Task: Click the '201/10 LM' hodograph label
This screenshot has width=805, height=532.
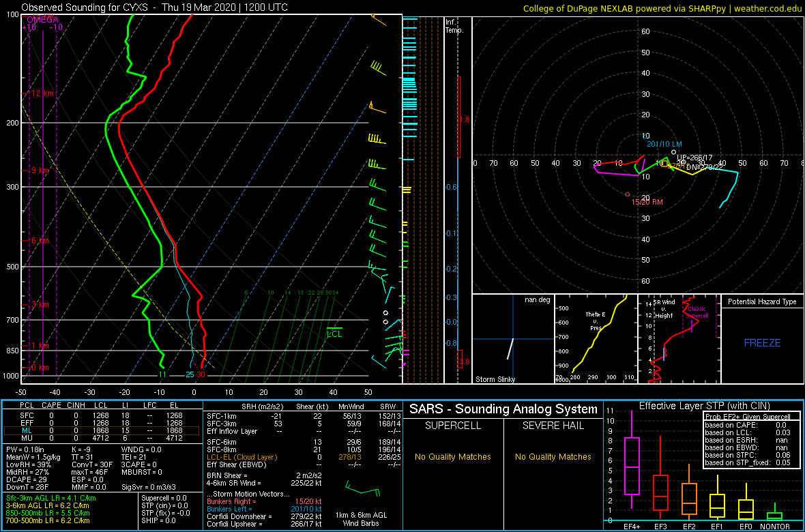Action: (664, 145)
